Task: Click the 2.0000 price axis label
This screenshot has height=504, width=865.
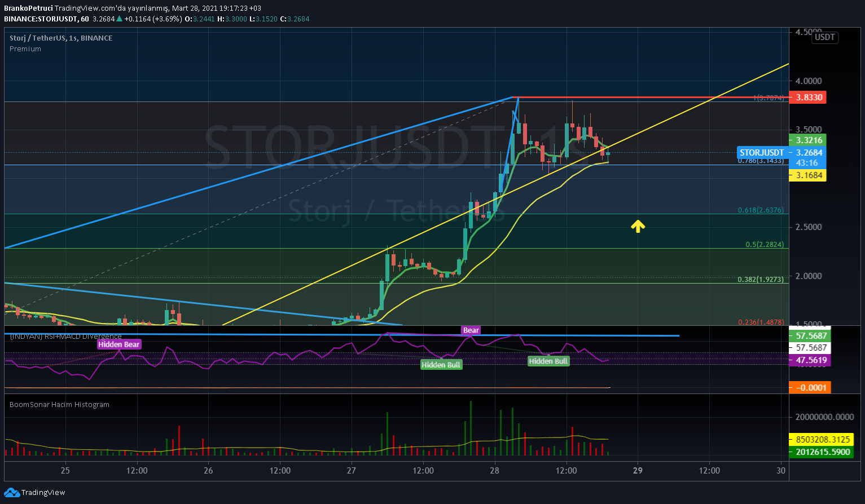Action: (x=809, y=276)
